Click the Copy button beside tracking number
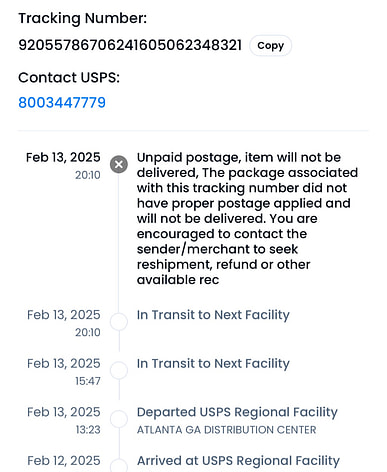 coord(270,46)
